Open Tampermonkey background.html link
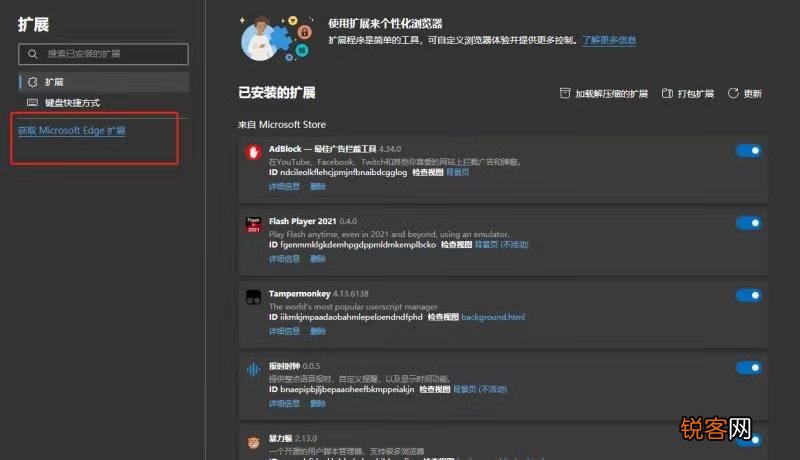 pos(493,317)
